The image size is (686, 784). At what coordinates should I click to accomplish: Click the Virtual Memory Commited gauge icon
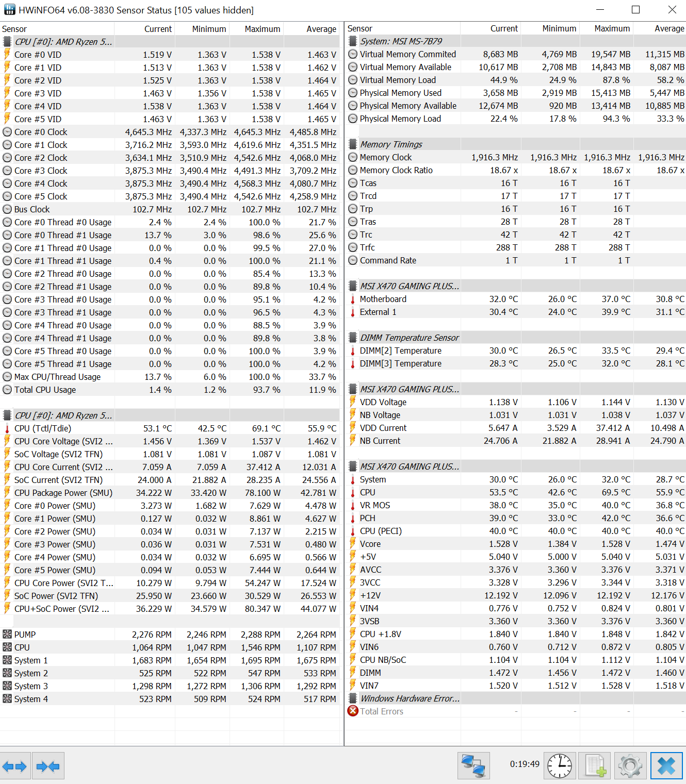[x=353, y=54]
